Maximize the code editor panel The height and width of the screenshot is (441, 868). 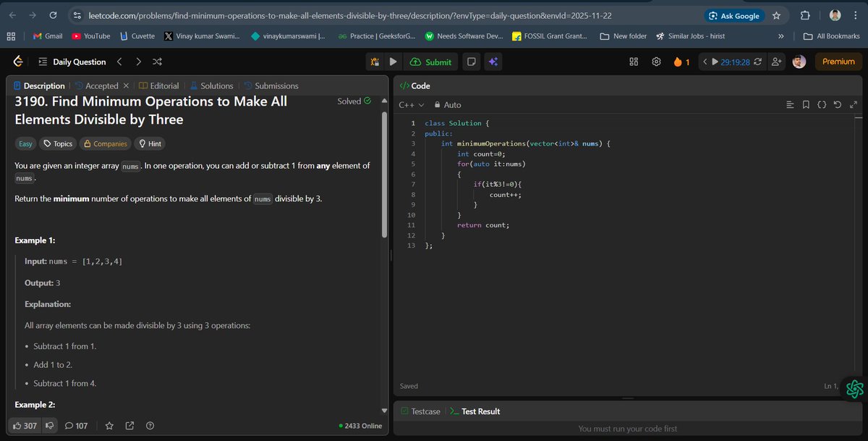(854, 105)
